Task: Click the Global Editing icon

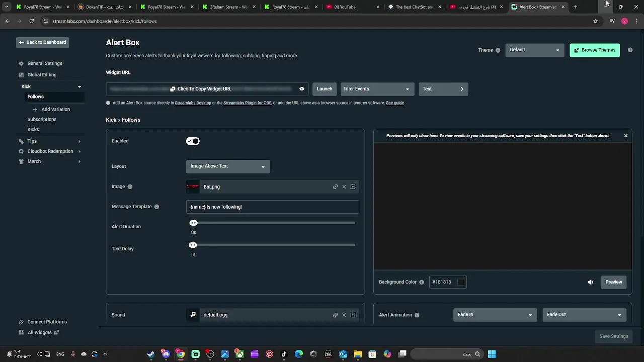Action: (x=21, y=75)
